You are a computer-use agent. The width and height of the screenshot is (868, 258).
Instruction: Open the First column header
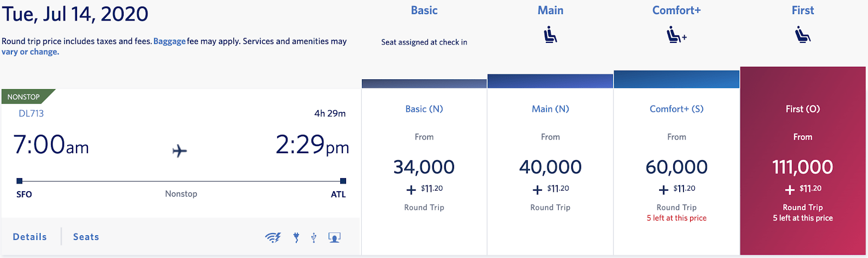click(x=802, y=10)
